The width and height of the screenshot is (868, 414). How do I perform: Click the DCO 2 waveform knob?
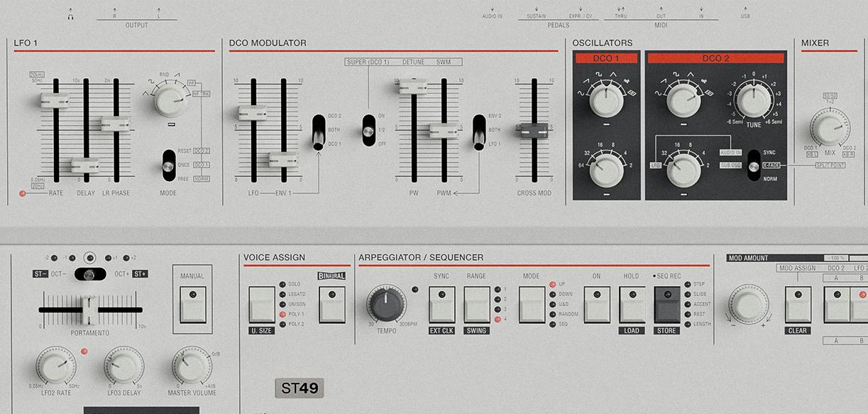click(x=683, y=101)
